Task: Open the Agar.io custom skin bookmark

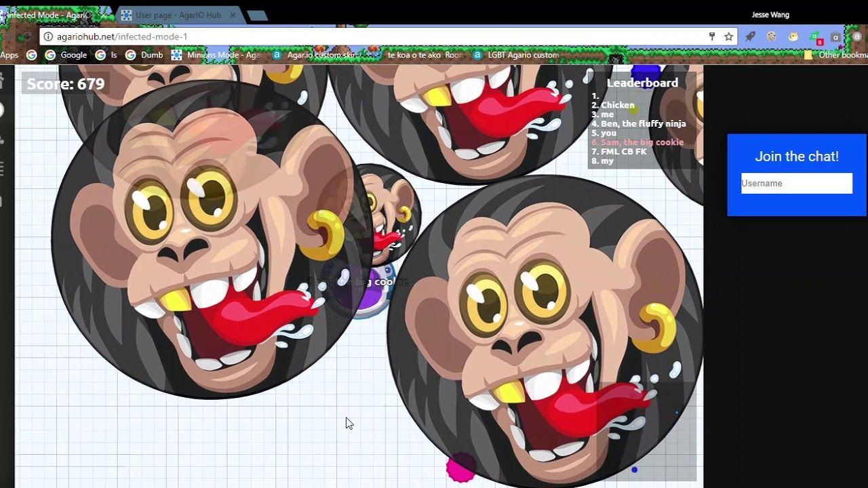Action: tap(315, 55)
